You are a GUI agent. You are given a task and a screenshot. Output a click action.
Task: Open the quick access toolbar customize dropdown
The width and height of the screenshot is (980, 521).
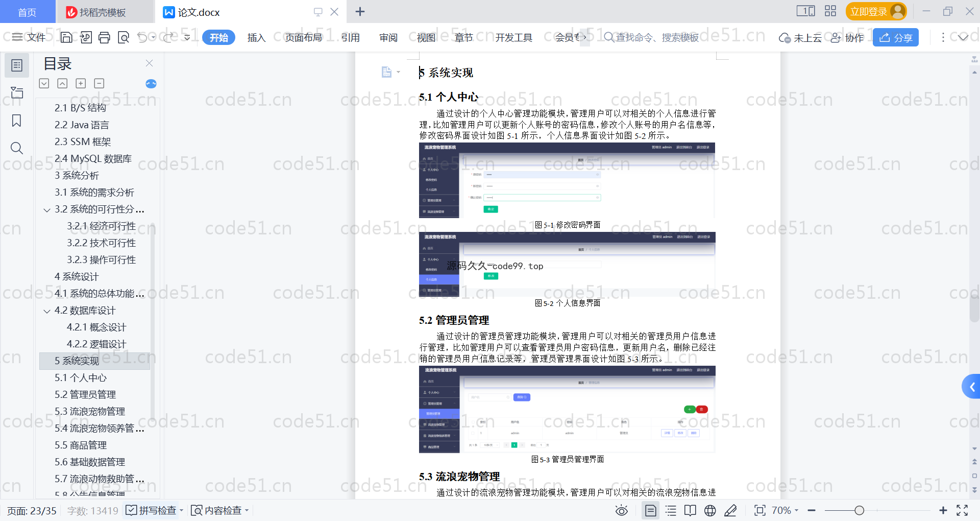click(187, 37)
